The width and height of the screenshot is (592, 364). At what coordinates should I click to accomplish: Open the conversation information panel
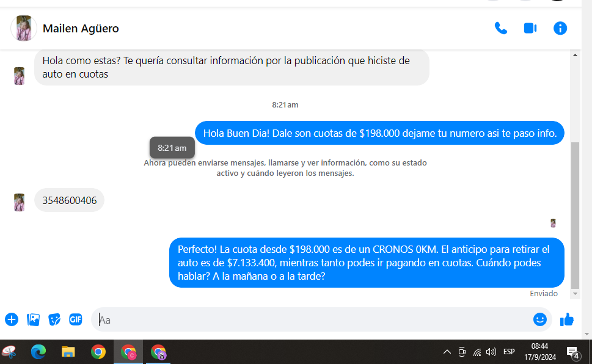point(560,28)
